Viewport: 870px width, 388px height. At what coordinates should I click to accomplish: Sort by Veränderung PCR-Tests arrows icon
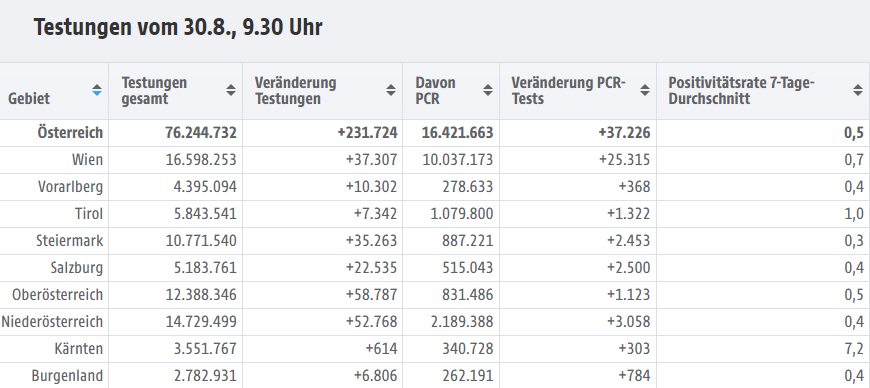(645, 90)
